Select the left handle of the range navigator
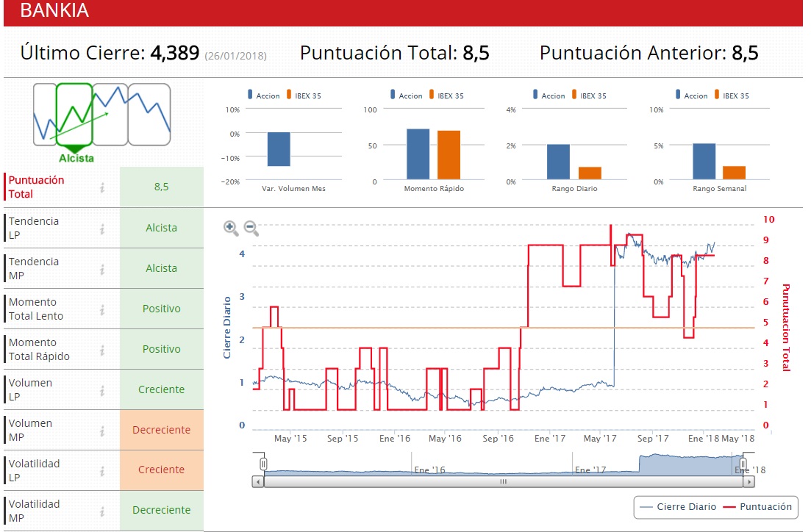 tap(263, 464)
